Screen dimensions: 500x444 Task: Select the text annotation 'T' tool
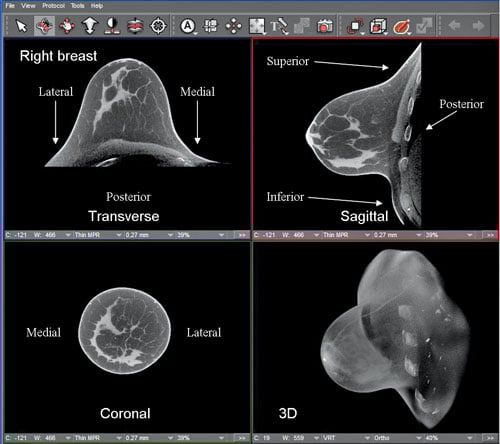coord(279,26)
